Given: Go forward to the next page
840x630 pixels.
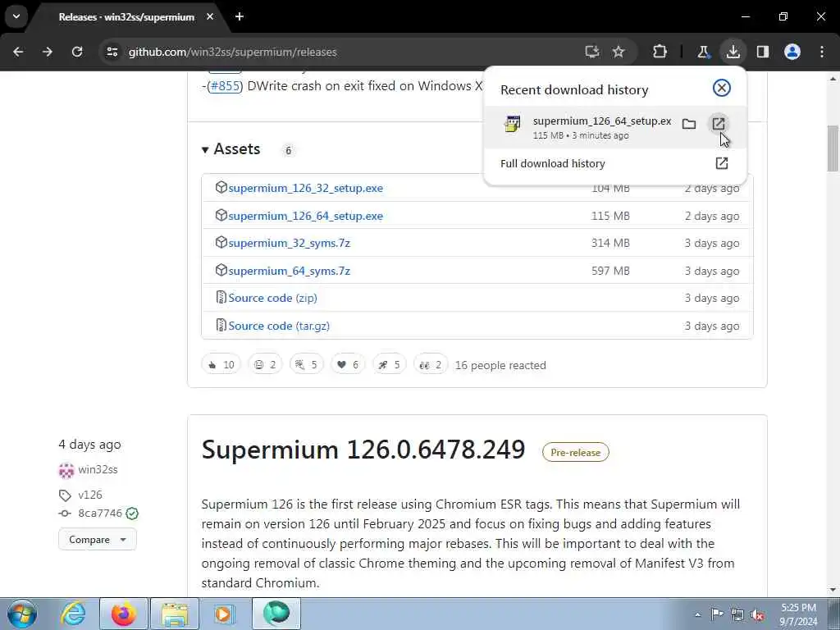Looking at the screenshot, I should pyautogui.click(x=47, y=52).
